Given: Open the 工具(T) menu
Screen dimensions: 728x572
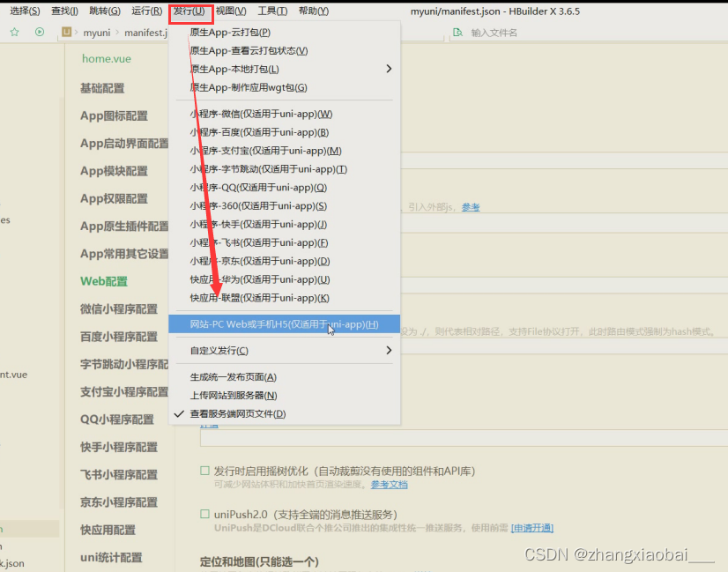Looking at the screenshot, I should point(272,11).
